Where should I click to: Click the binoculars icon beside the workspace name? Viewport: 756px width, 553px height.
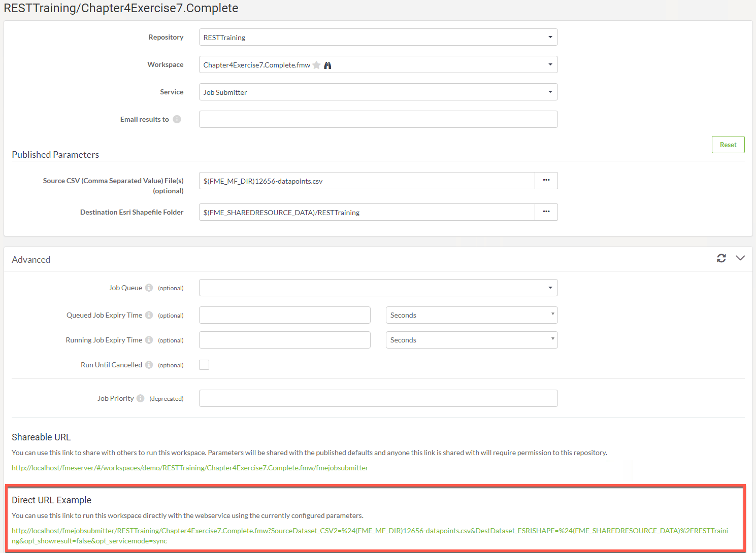tap(327, 65)
